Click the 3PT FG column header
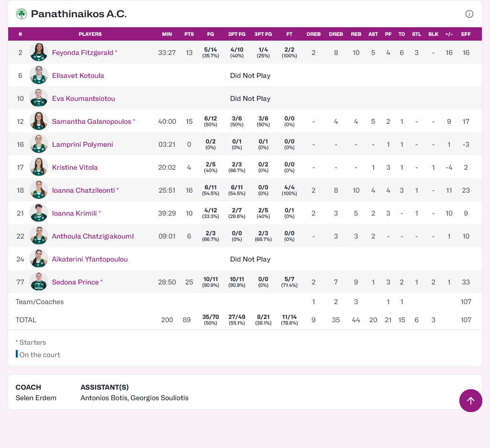 click(x=263, y=34)
